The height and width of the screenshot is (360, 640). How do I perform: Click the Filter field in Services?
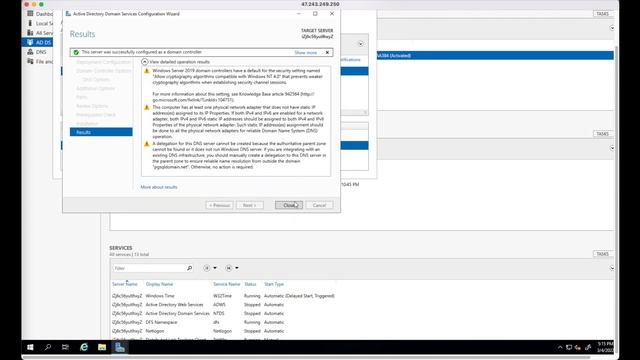pyautogui.click(x=149, y=268)
